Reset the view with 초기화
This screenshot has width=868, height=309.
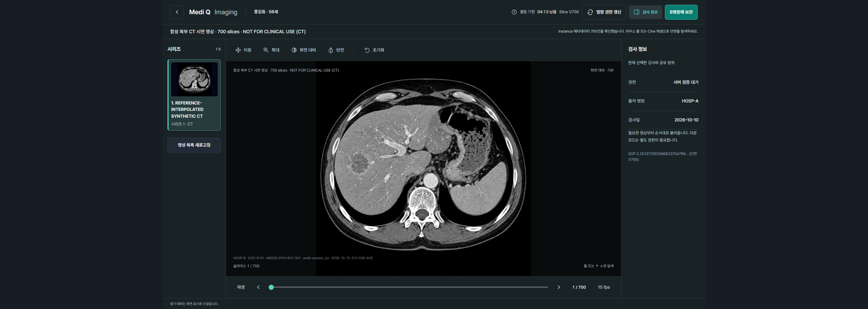click(374, 50)
